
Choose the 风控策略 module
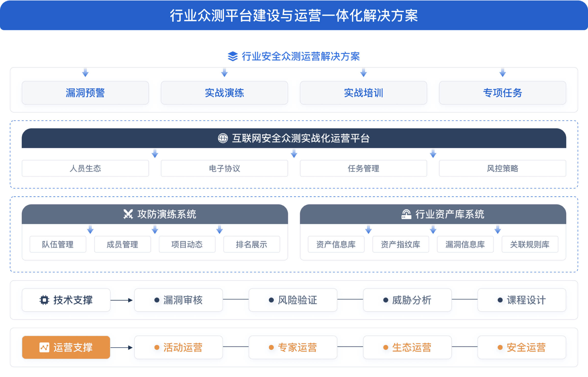503,168
